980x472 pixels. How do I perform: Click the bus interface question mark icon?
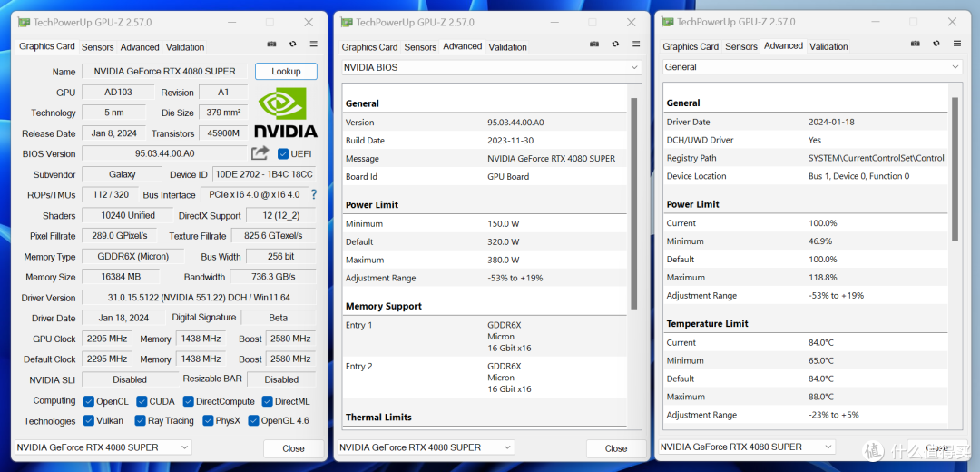[314, 194]
